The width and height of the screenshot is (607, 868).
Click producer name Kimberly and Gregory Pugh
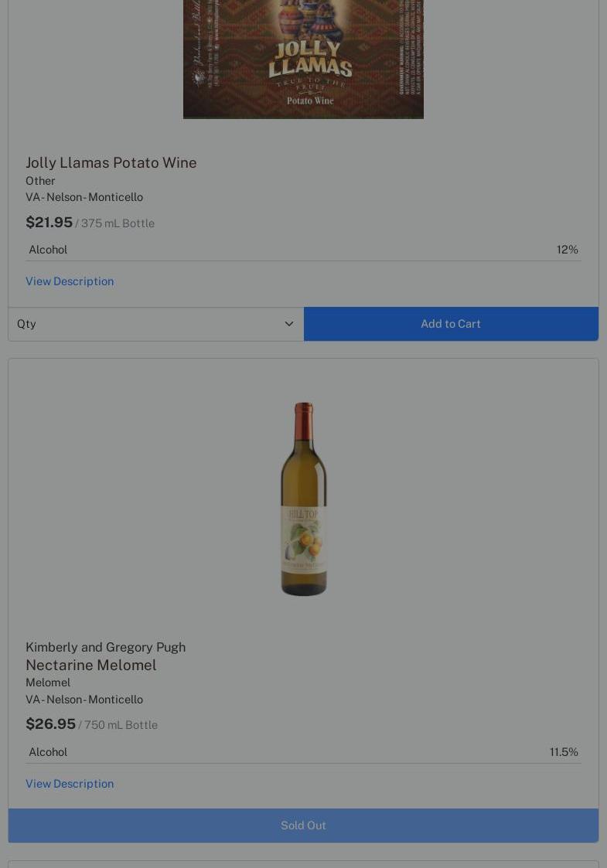(x=105, y=647)
